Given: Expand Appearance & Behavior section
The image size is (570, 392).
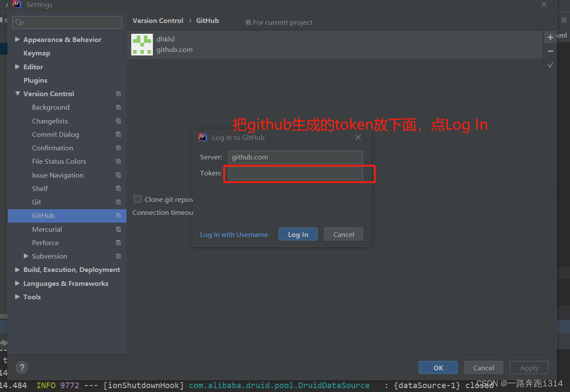Looking at the screenshot, I should tap(17, 39).
